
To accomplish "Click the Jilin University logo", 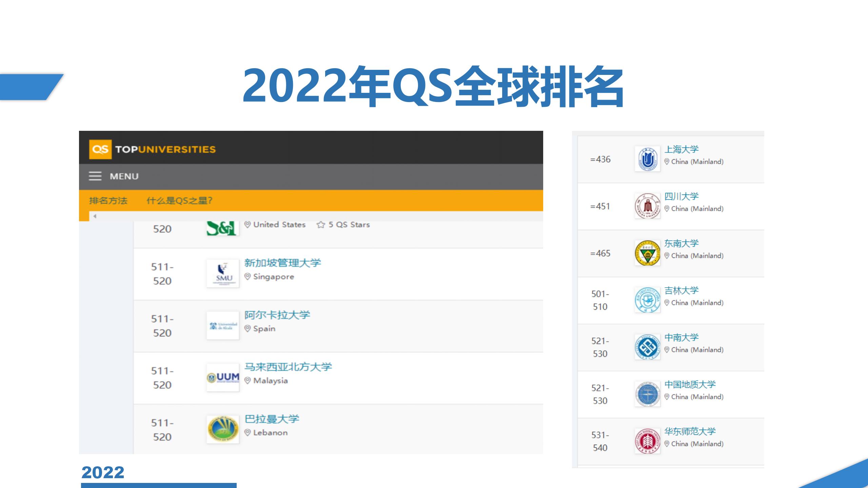I will (647, 300).
